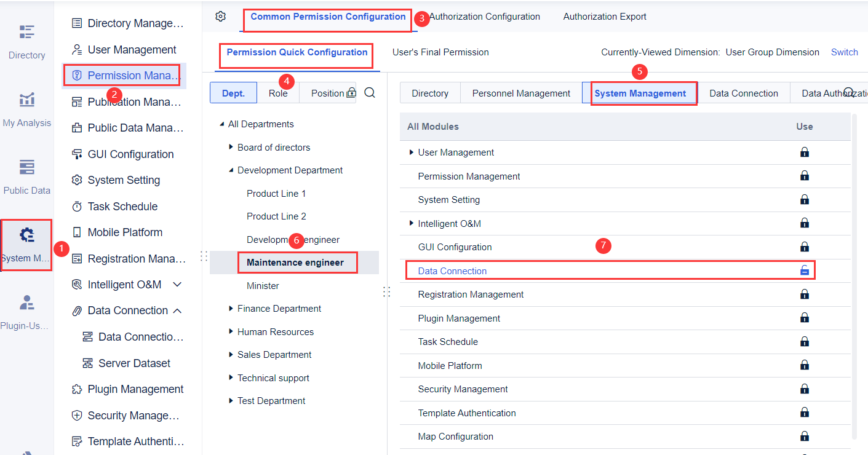
Task: Toggle Use lock for Task Schedule module
Action: [x=804, y=341]
